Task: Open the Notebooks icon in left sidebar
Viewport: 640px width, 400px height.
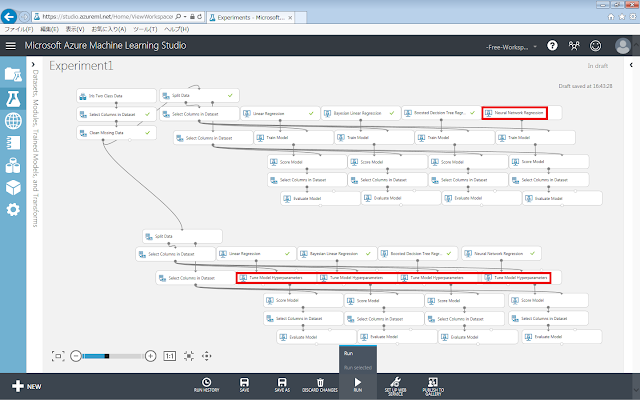Action: click(x=13, y=143)
